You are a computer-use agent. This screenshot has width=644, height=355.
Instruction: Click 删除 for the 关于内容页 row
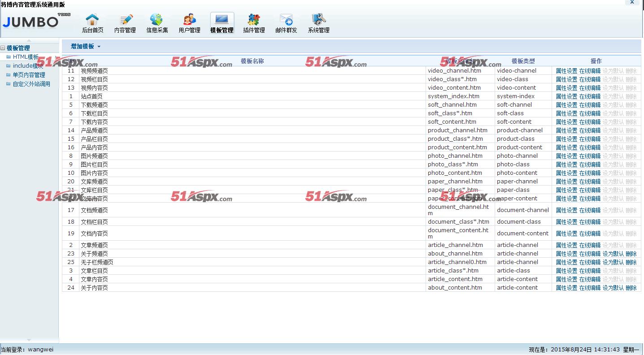(631, 288)
